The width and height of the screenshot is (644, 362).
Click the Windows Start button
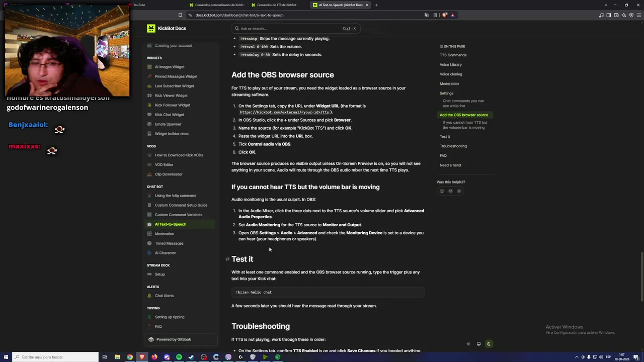(x=5, y=357)
